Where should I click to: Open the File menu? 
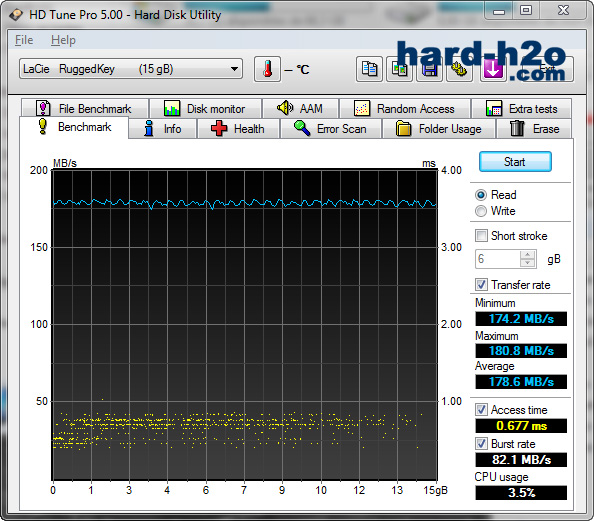coord(24,40)
